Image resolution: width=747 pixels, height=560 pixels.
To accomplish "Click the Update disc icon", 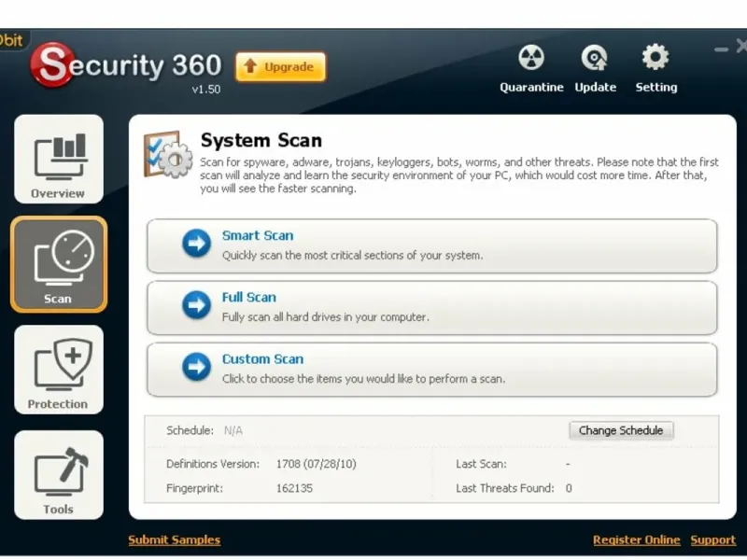I will tap(595, 58).
